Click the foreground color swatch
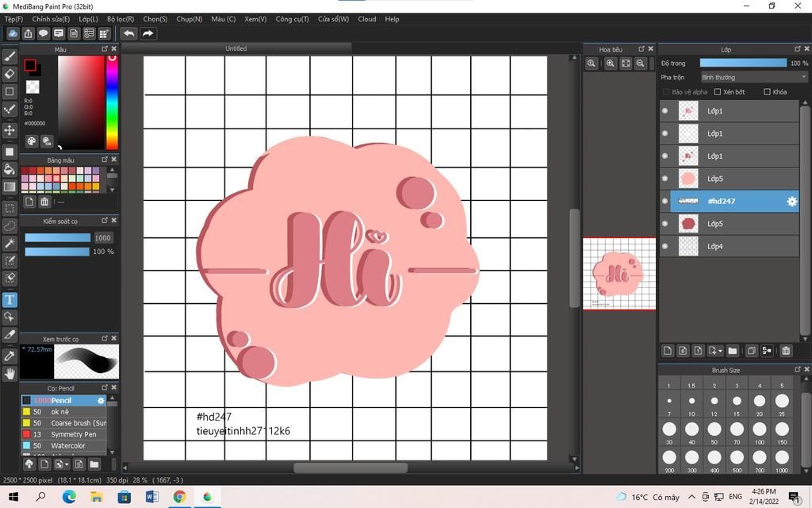The height and width of the screenshot is (508, 812). (x=30, y=65)
